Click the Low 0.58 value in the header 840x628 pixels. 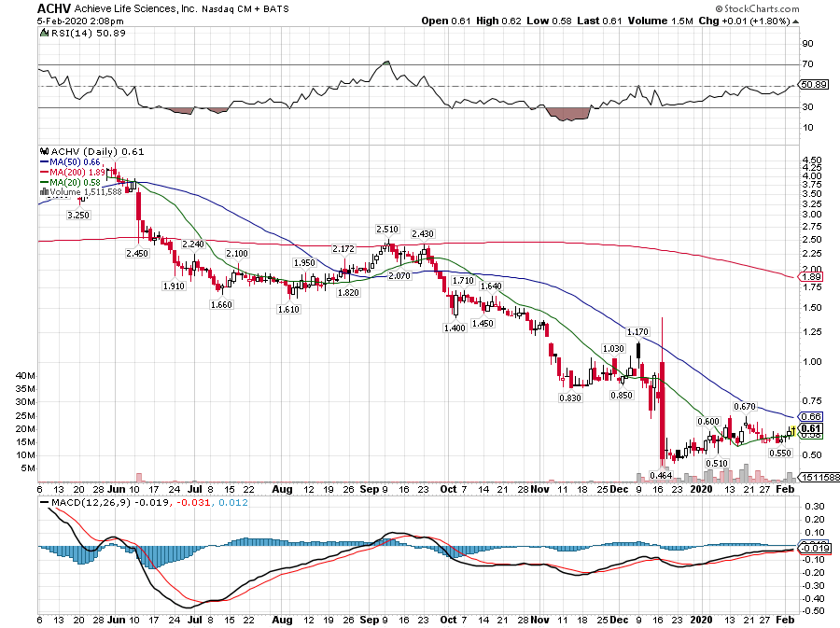pos(549,21)
